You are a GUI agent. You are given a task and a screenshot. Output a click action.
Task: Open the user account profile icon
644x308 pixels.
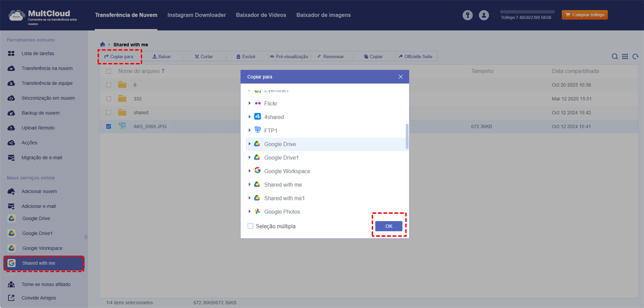click(483, 15)
